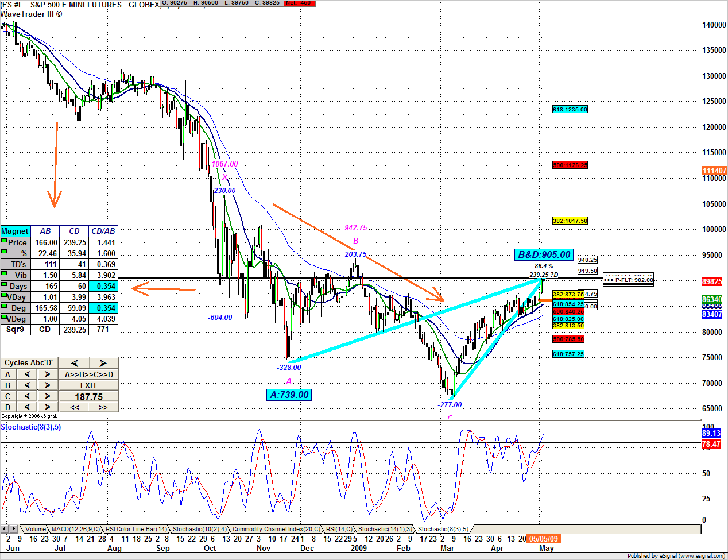This screenshot has width=728, height=560.
Task: Click left arrow beside Cycles Abc'D'
Action: coord(74,363)
